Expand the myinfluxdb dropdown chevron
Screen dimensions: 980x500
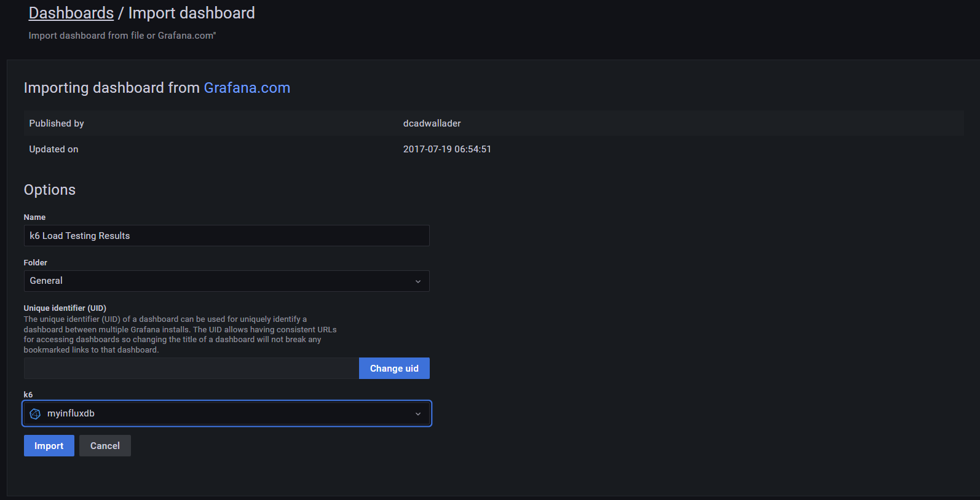coord(418,414)
